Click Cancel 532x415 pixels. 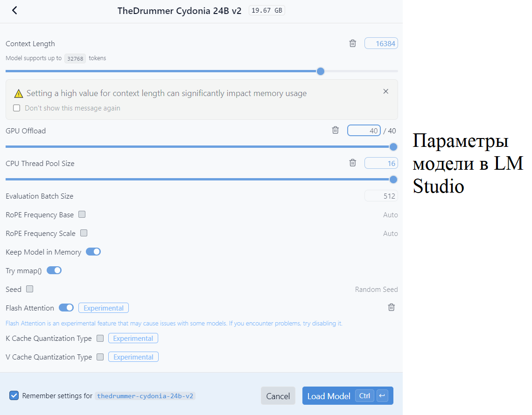click(278, 396)
